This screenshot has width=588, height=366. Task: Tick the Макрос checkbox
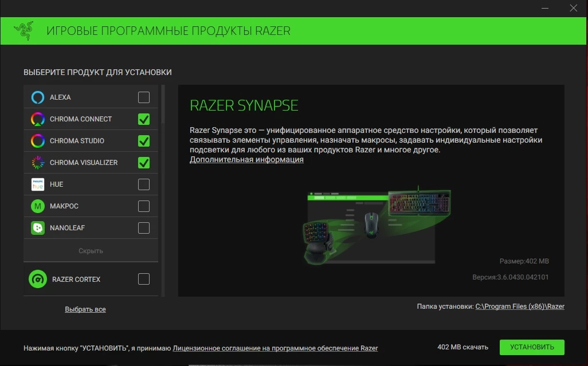coord(144,206)
